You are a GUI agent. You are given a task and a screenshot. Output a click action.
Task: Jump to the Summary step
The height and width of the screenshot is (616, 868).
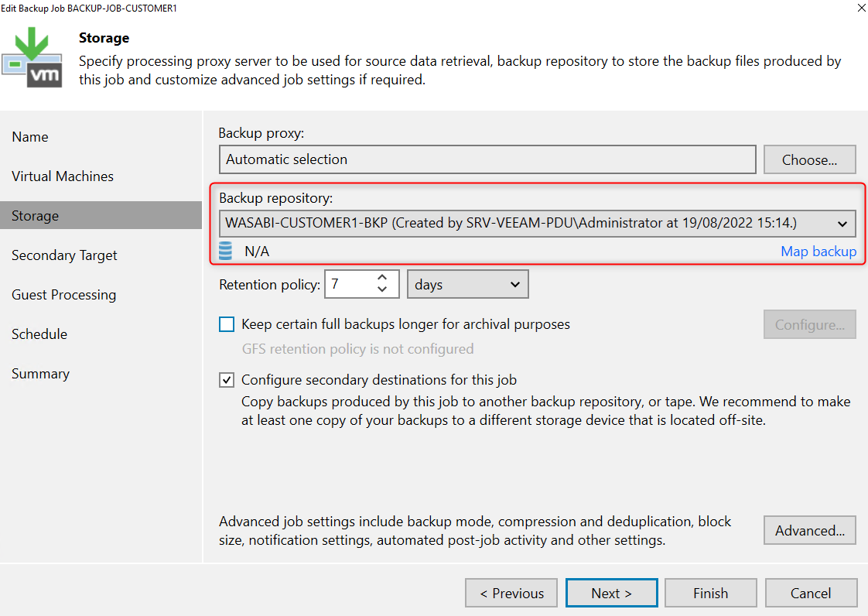[40, 374]
